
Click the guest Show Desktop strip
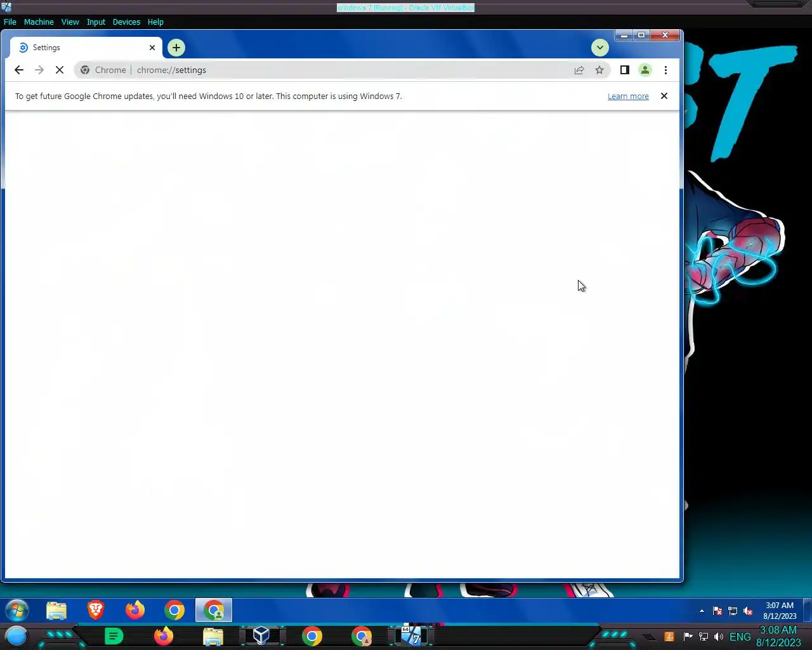click(x=808, y=611)
